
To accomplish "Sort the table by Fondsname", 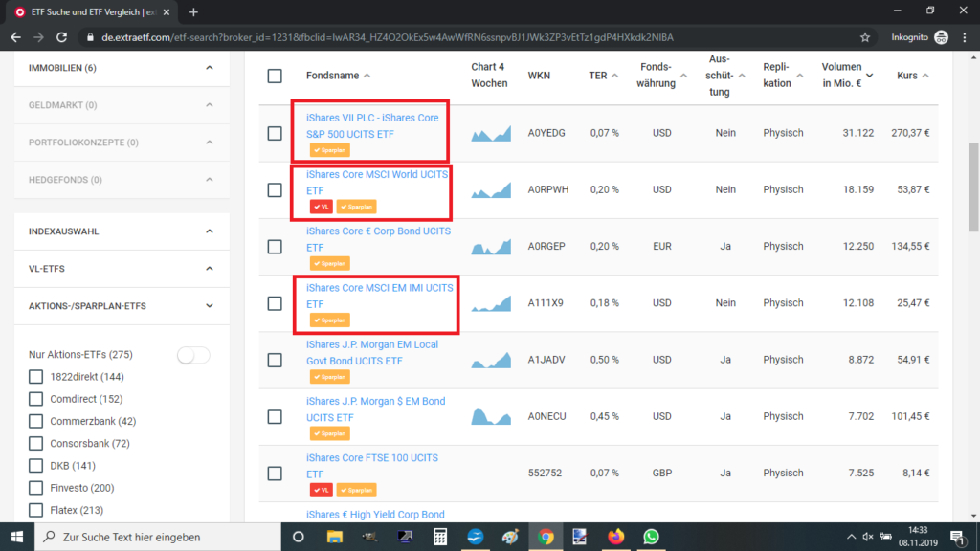I will click(x=338, y=76).
